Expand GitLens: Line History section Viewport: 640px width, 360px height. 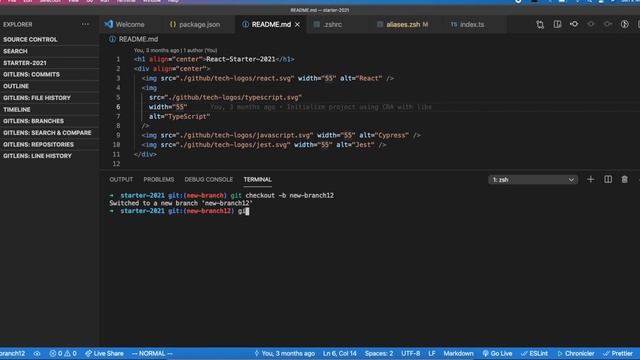49,156
